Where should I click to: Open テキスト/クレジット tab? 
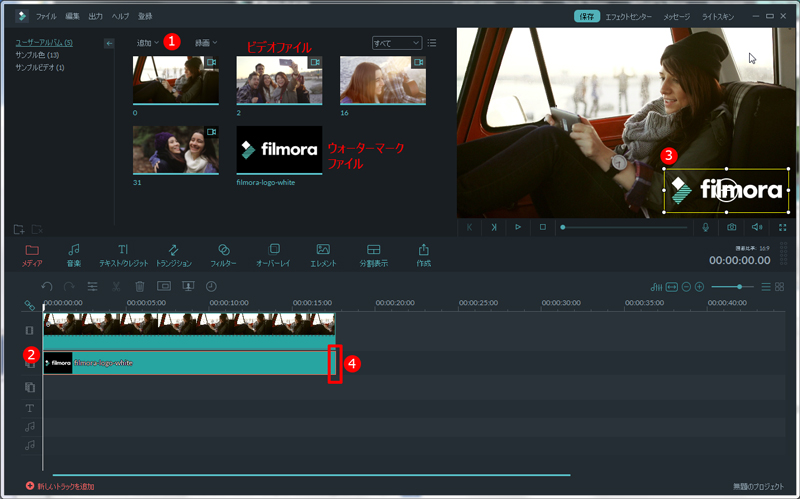123,255
